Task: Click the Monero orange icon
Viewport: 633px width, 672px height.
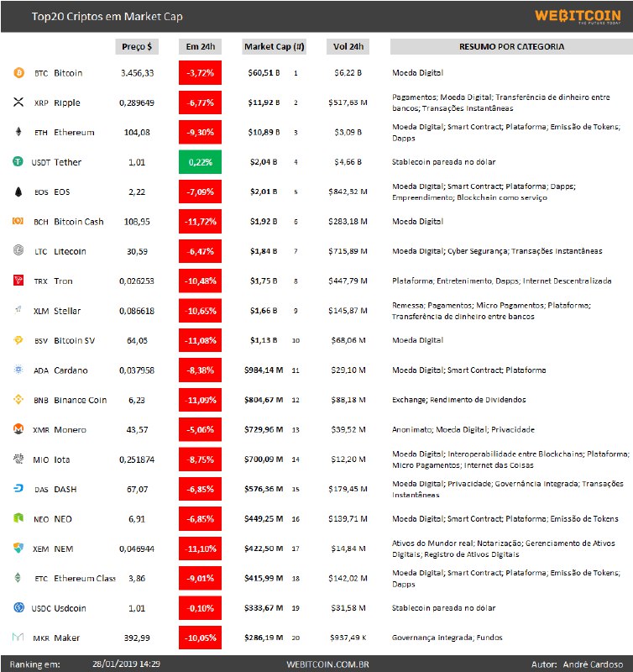Action: (18, 428)
